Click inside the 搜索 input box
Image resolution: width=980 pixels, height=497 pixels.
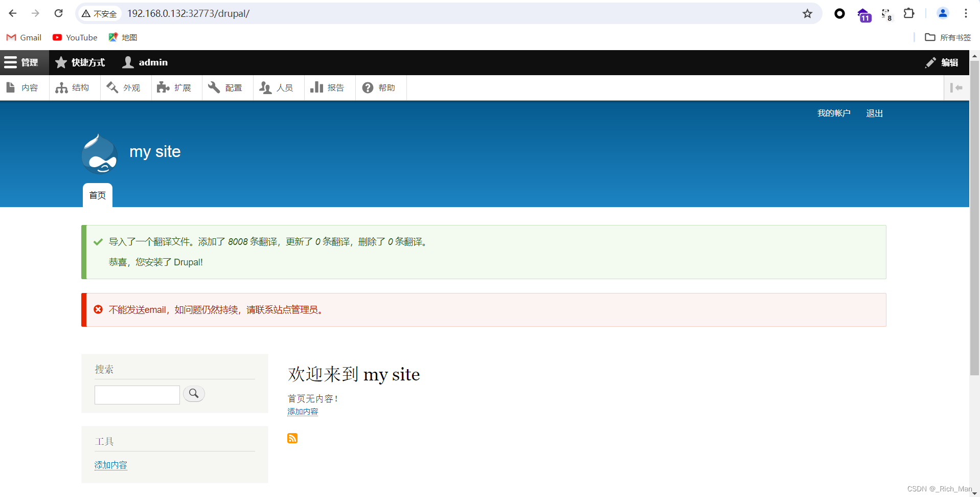coord(136,394)
